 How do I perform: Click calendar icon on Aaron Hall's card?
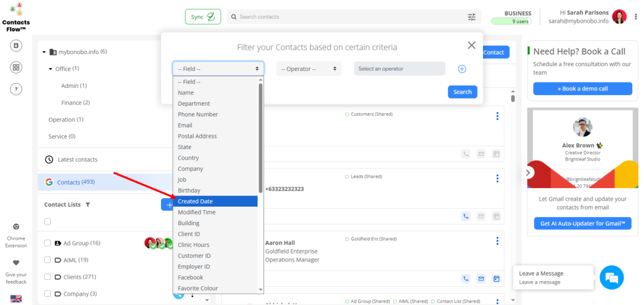tap(496, 278)
